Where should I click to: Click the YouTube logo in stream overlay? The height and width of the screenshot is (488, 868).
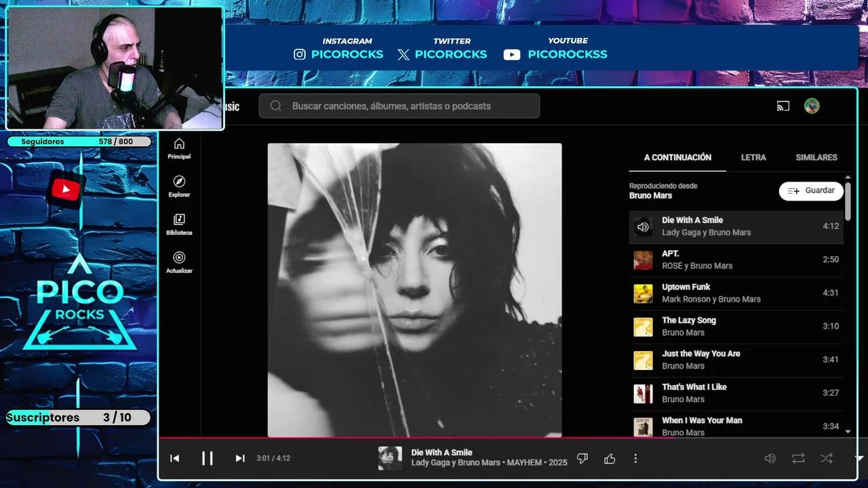pyautogui.click(x=66, y=189)
